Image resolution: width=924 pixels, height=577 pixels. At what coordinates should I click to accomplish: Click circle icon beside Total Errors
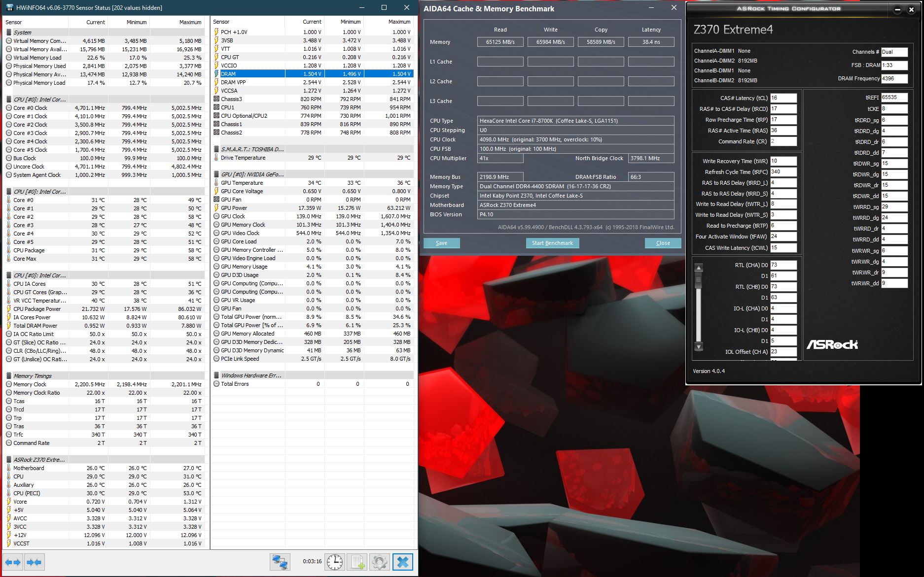click(216, 384)
